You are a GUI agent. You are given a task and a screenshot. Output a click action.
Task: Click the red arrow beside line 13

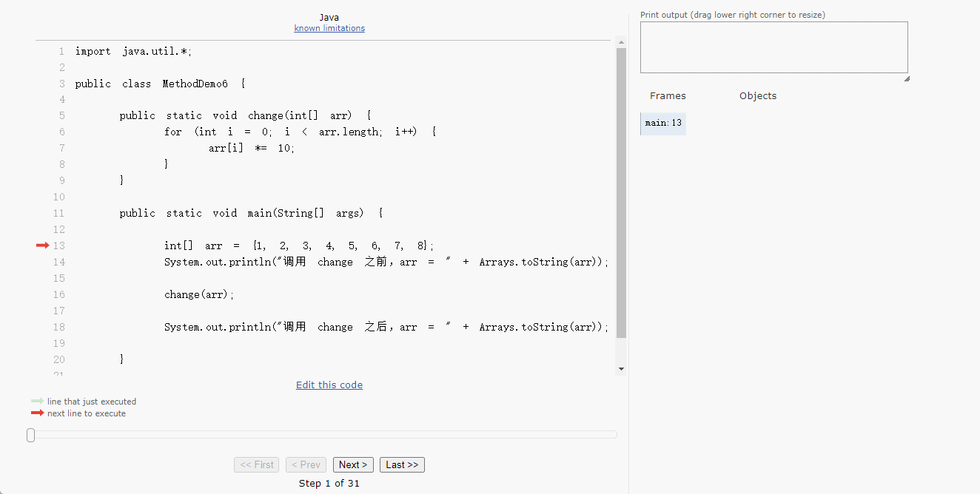42,246
